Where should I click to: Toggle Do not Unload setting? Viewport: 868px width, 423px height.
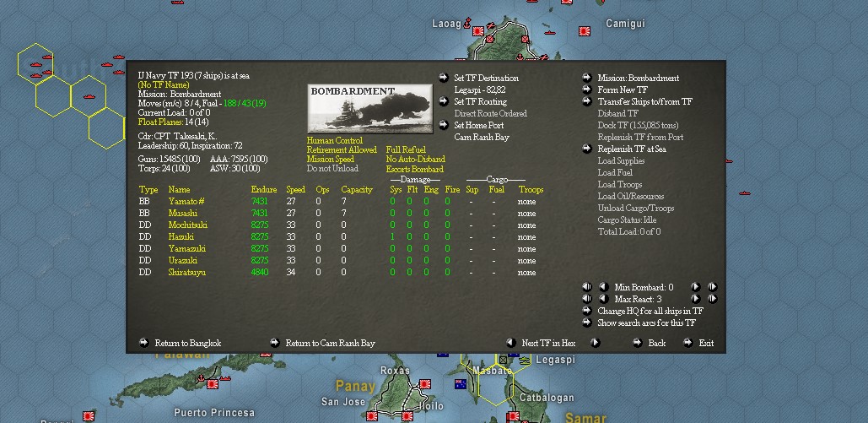click(x=332, y=169)
